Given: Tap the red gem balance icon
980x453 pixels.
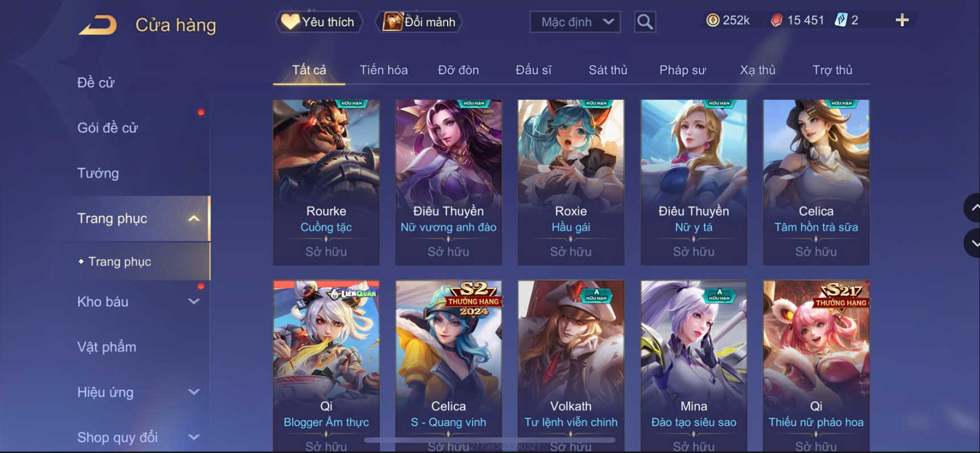Looking at the screenshot, I should pyautogui.click(x=776, y=20).
